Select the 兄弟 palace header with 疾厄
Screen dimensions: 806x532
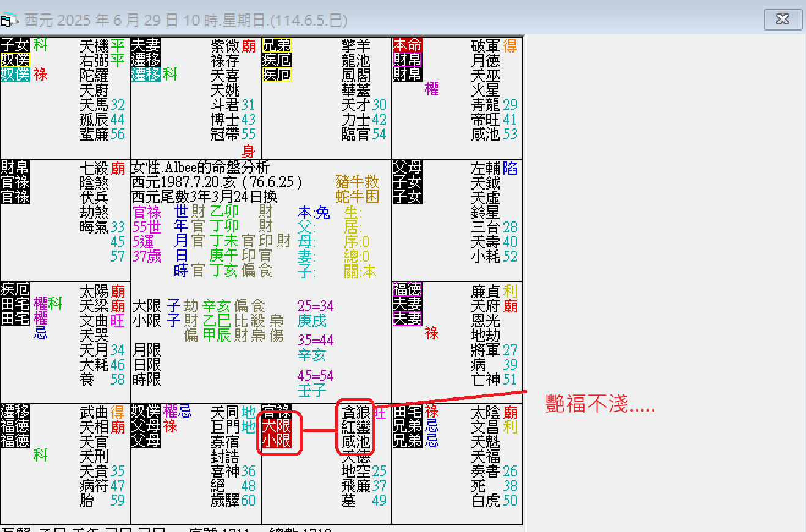click(275, 45)
